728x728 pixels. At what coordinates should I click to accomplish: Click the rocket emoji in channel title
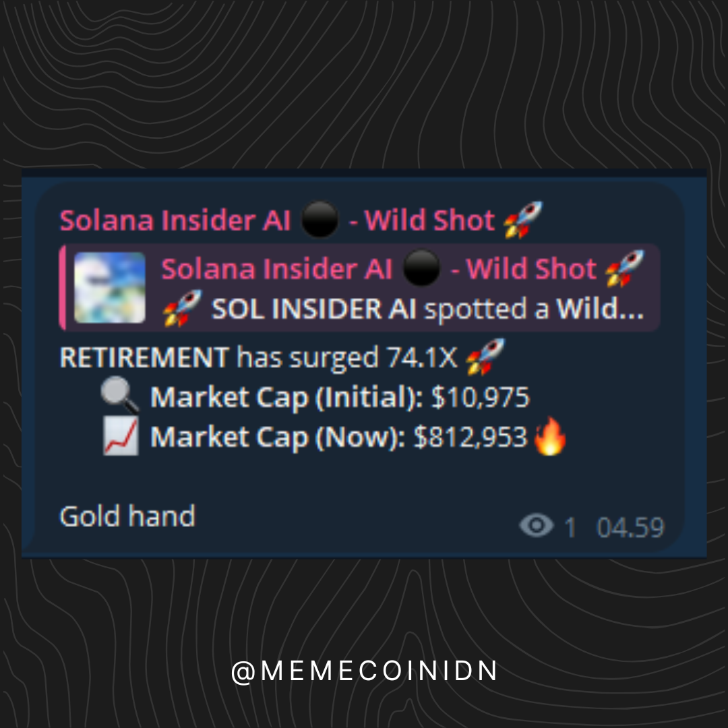[x=523, y=220]
